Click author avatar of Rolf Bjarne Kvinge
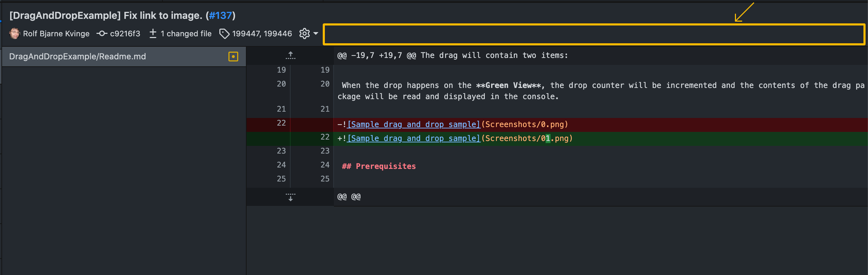Image resolution: width=868 pixels, height=275 pixels. tap(14, 34)
